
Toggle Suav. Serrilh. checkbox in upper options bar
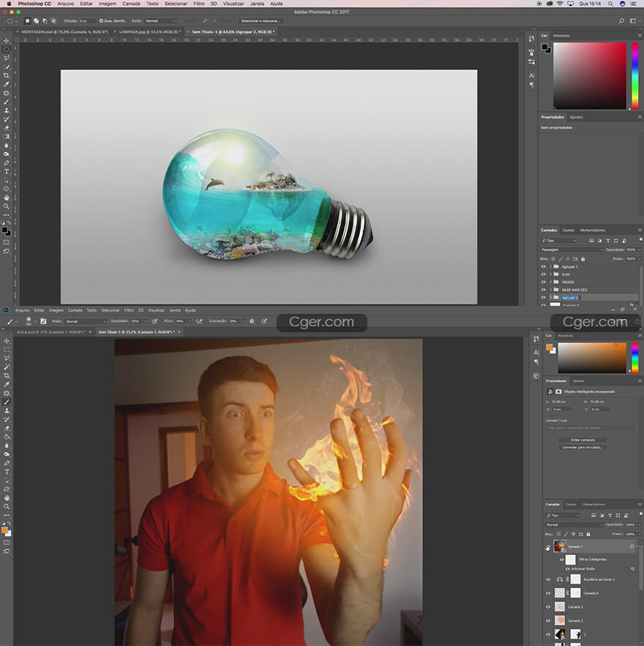click(x=101, y=21)
